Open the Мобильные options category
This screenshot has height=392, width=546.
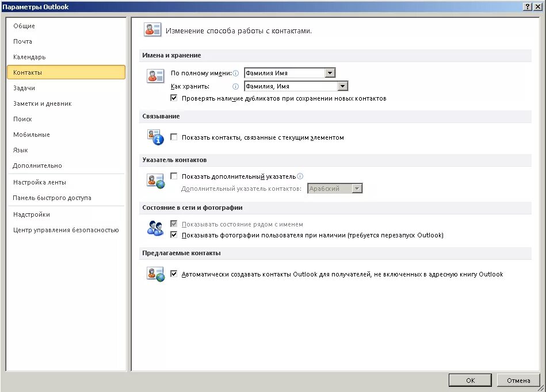coord(66,134)
